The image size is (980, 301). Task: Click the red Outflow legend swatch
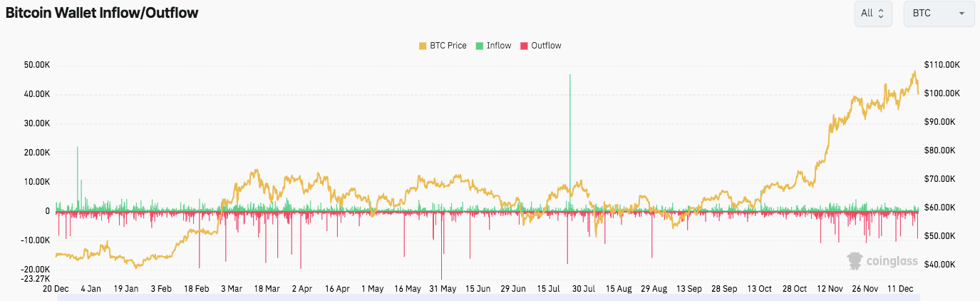coord(524,46)
